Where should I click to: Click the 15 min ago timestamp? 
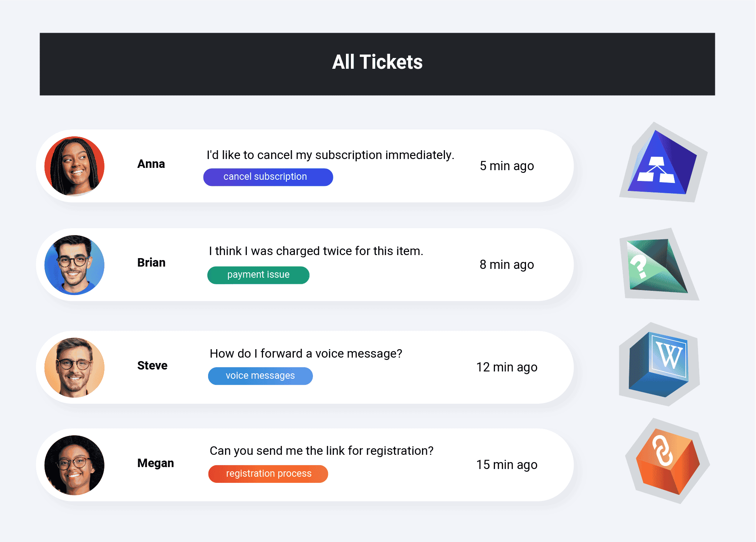coord(507,465)
